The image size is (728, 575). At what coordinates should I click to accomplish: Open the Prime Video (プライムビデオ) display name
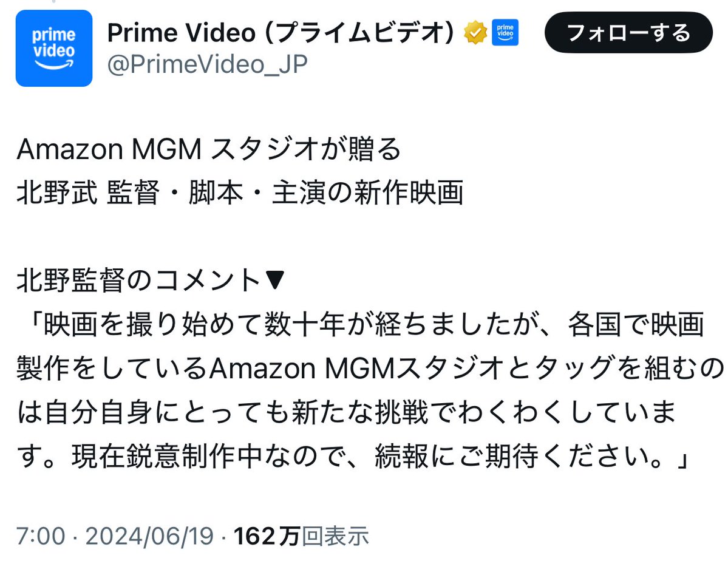pyautogui.click(x=281, y=33)
